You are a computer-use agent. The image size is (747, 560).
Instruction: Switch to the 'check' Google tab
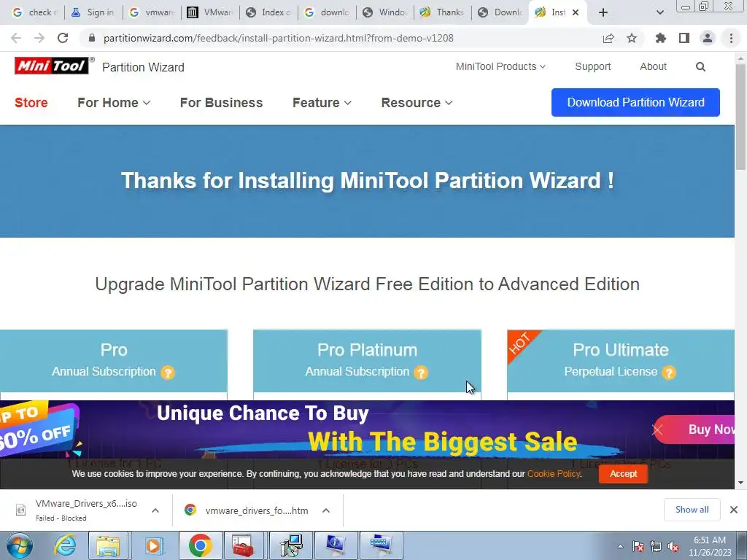click(35, 12)
